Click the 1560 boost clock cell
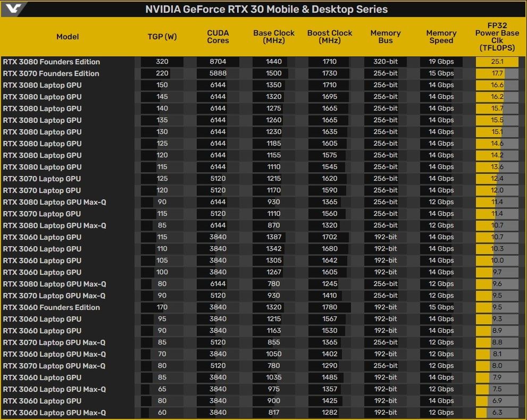The height and width of the screenshot is (420, 527). (329, 214)
